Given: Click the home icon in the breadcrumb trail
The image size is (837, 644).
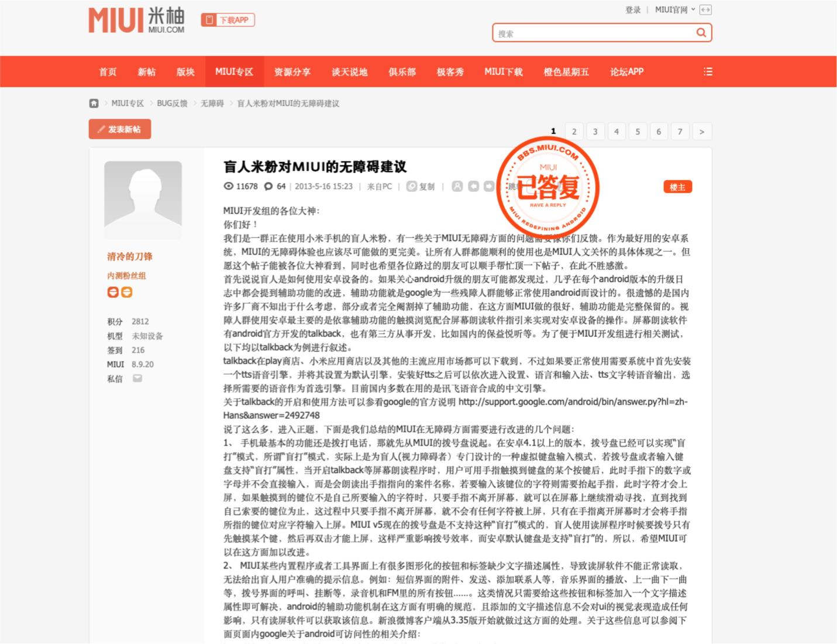Looking at the screenshot, I should coord(94,103).
